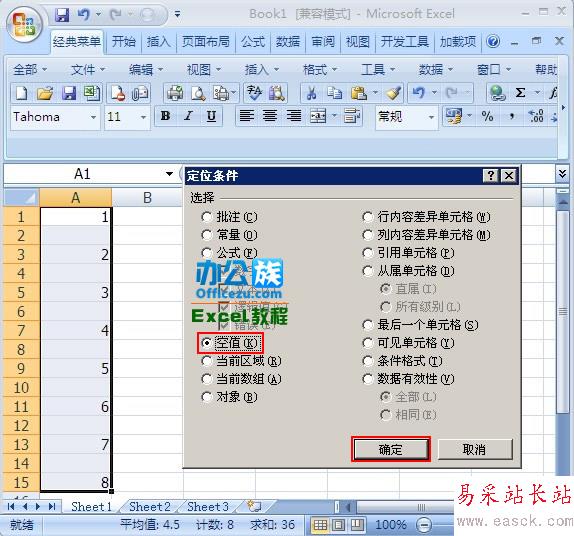Expand the 编辑 classic menu
Screen dimensions: 574x536
pos(146,69)
